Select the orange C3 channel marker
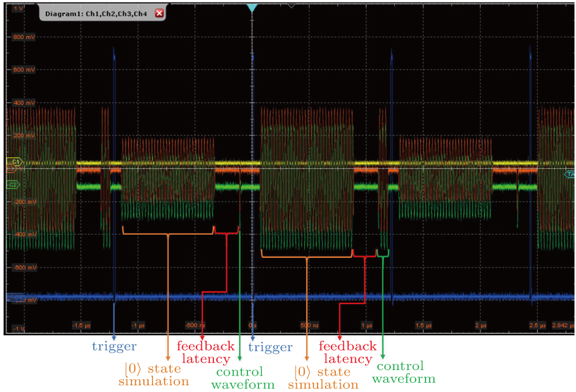The height and width of the screenshot is (392, 576). 11,169
